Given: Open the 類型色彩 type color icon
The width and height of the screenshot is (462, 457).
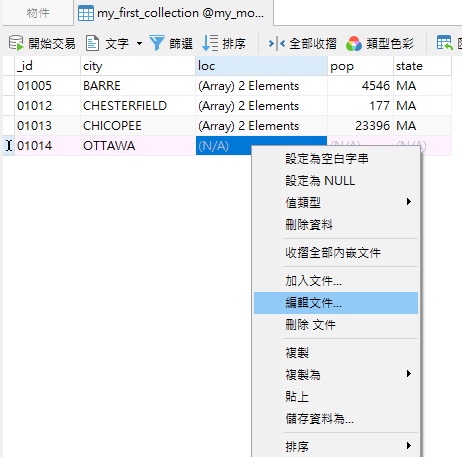Looking at the screenshot, I should coord(354,43).
